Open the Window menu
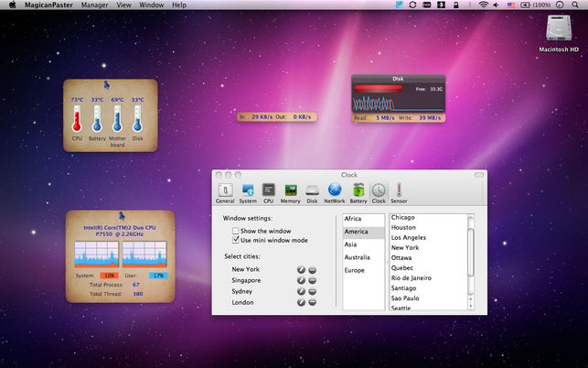Screen dimensions: 588x368 pos(152,5)
